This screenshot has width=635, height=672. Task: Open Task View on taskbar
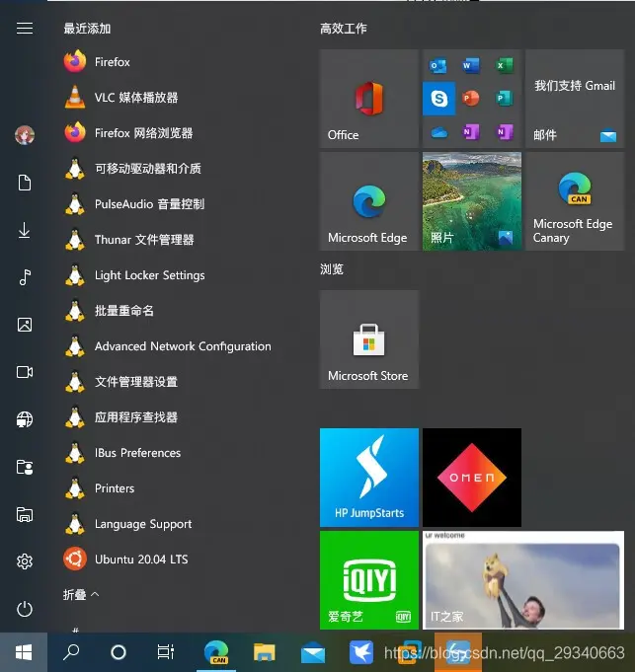(x=166, y=652)
